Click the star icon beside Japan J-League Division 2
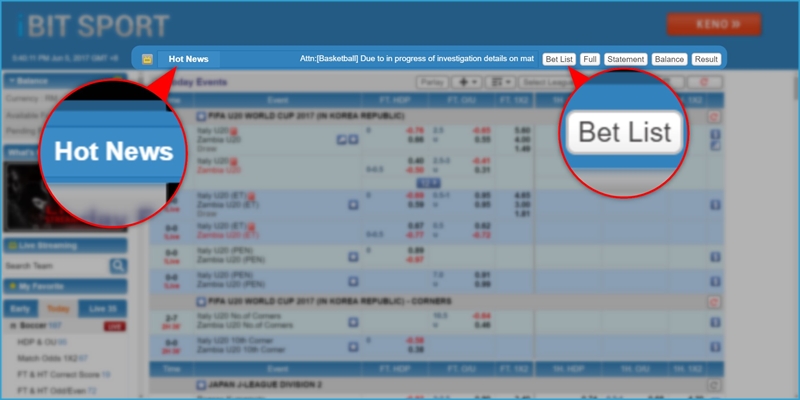The width and height of the screenshot is (800, 400). 201,384
